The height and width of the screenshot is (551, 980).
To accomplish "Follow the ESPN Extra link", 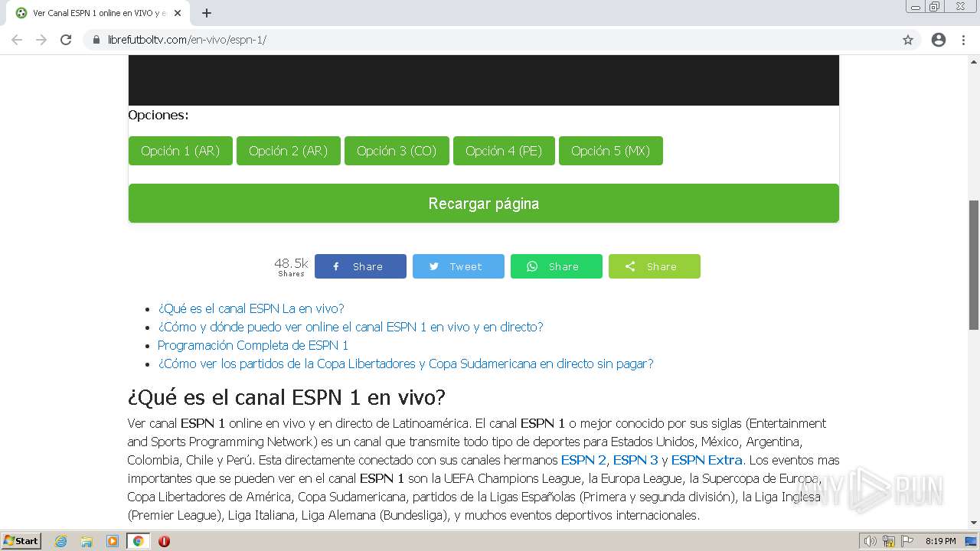I will [707, 460].
